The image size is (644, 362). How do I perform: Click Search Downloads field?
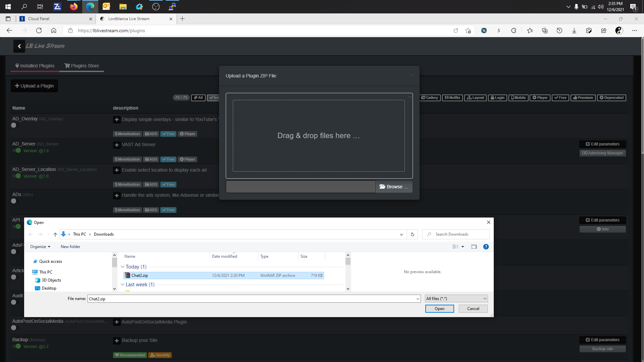[x=456, y=234]
